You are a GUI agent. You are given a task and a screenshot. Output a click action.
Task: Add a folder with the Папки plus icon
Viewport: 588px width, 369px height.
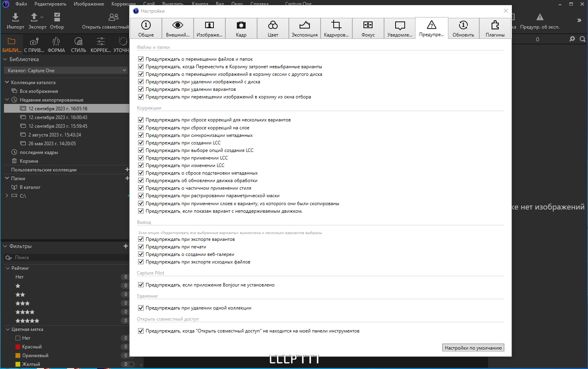[127, 178]
